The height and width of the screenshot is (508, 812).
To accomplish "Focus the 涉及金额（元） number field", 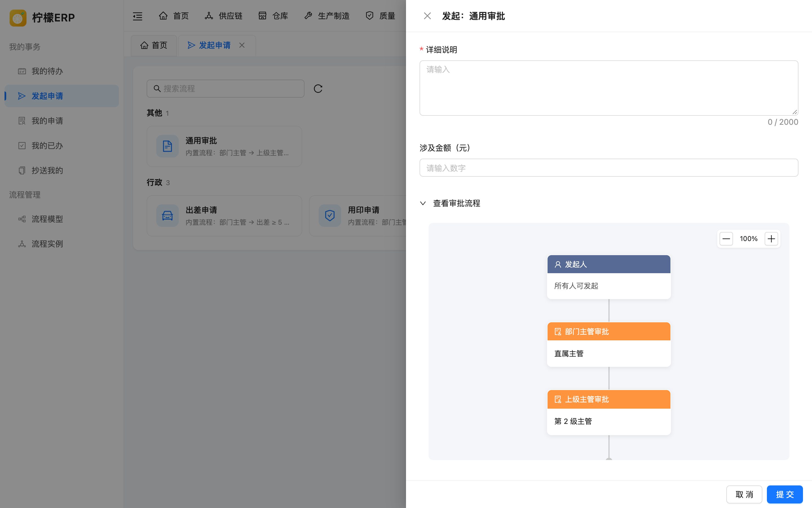I will point(609,168).
